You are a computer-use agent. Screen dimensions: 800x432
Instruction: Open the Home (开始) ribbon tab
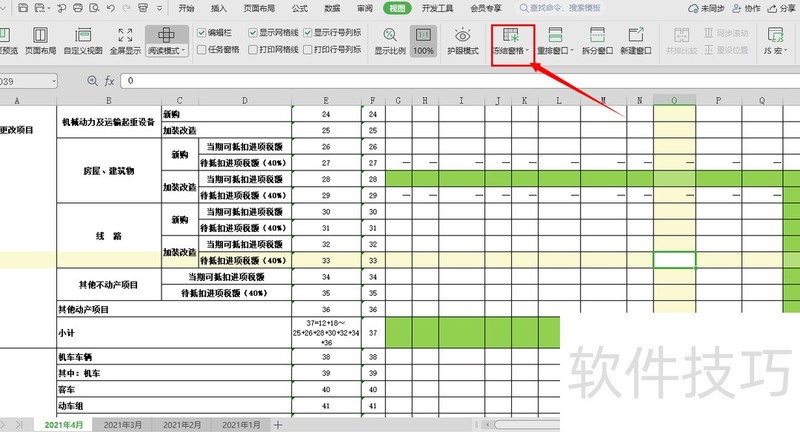(186, 8)
